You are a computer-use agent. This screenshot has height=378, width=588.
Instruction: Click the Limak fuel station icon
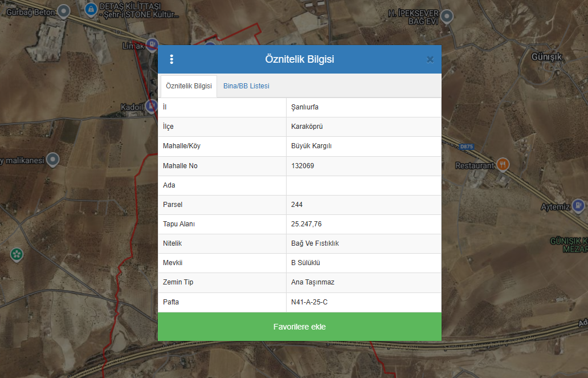pos(151,44)
